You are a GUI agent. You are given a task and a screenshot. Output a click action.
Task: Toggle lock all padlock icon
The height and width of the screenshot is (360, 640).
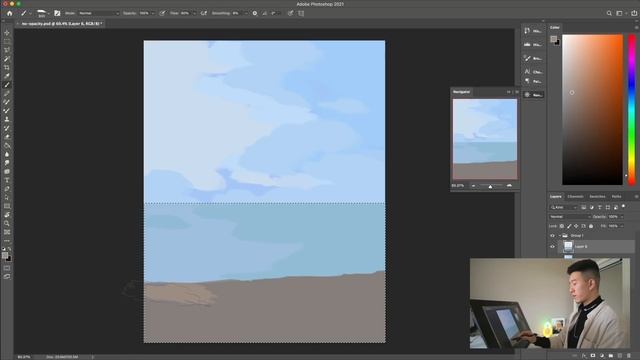(591, 226)
